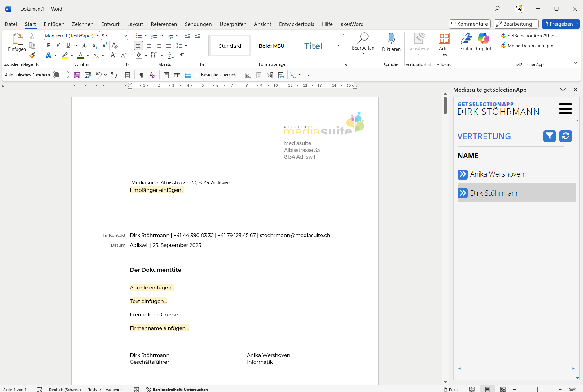Enable the Navigationsbereich checkbox

[x=197, y=75]
